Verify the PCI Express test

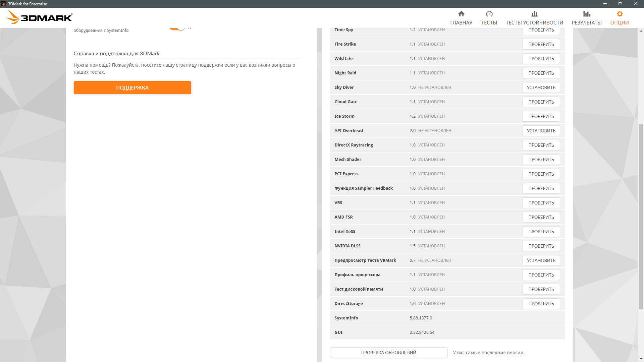[x=541, y=174]
